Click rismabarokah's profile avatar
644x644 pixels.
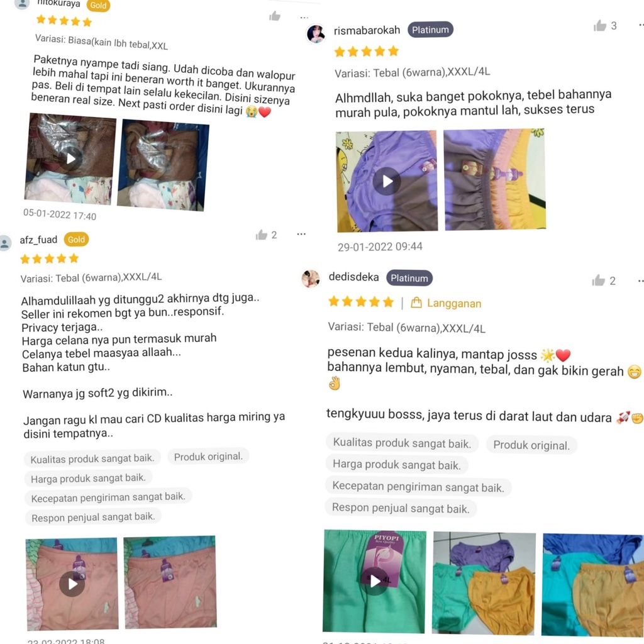(x=316, y=34)
